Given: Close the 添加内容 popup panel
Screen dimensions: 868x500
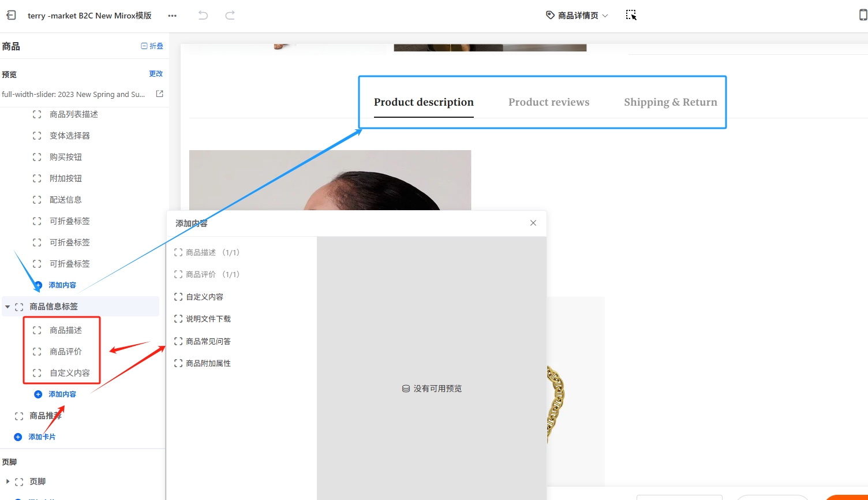Looking at the screenshot, I should 533,223.
